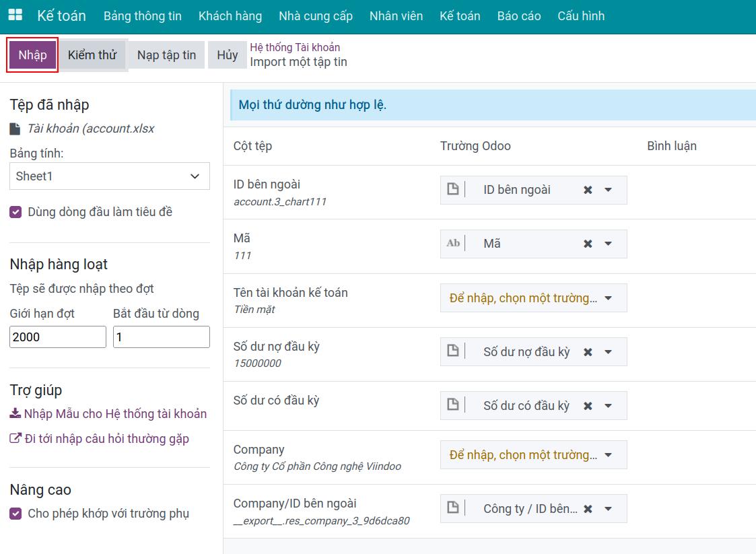Choose a field for the Company column
The image size is (756, 554).
click(533, 454)
